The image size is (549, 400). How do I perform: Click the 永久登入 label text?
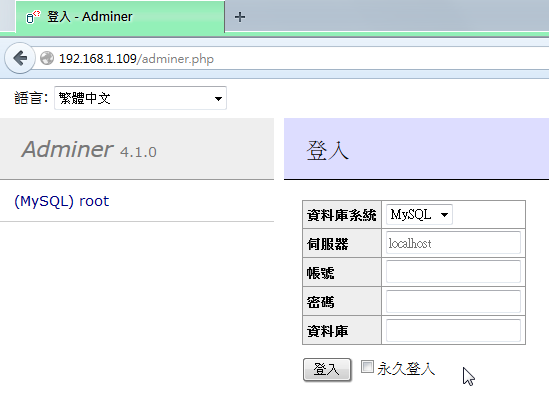click(x=406, y=369)
